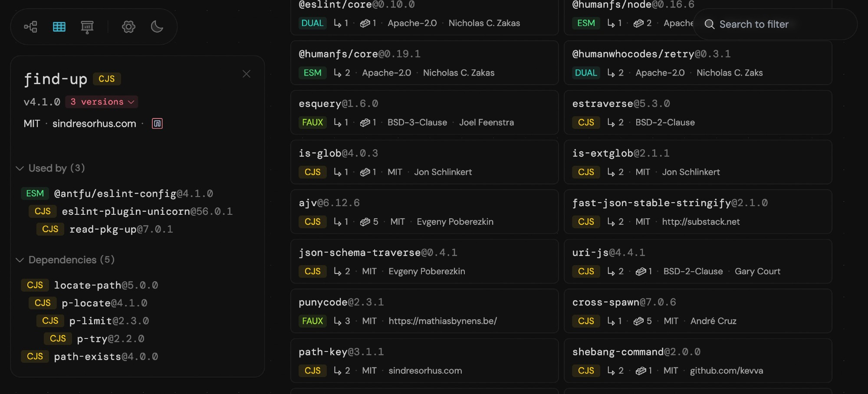Click http://substack.net on fast-json-stable-stringify card

(x=701, y=222)
